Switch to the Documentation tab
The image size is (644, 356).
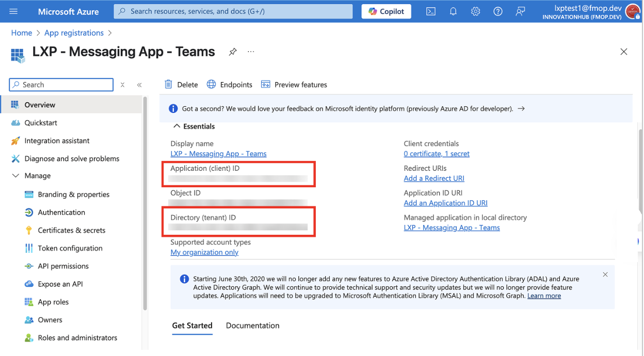pyautogui.click(x=253, y=326)
